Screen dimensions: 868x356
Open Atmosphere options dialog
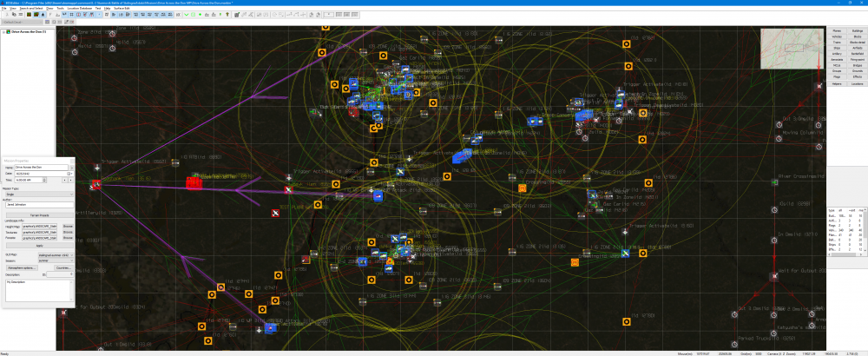(22, 267)
